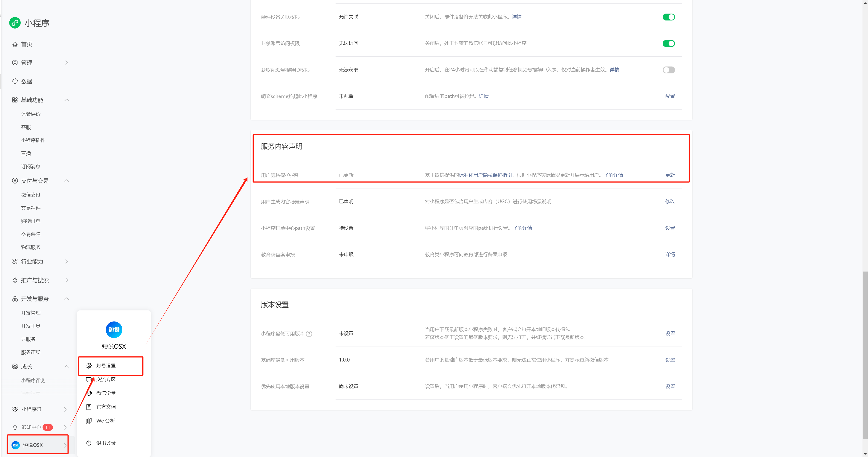Click the We 分析 chart icon
Viewport: 868px width, 457px height.
click(89, 421)
